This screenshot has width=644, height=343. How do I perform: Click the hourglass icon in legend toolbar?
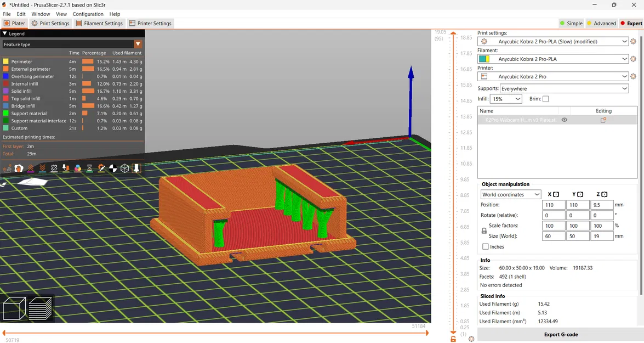pyautogui.click(x=89, y=168)
